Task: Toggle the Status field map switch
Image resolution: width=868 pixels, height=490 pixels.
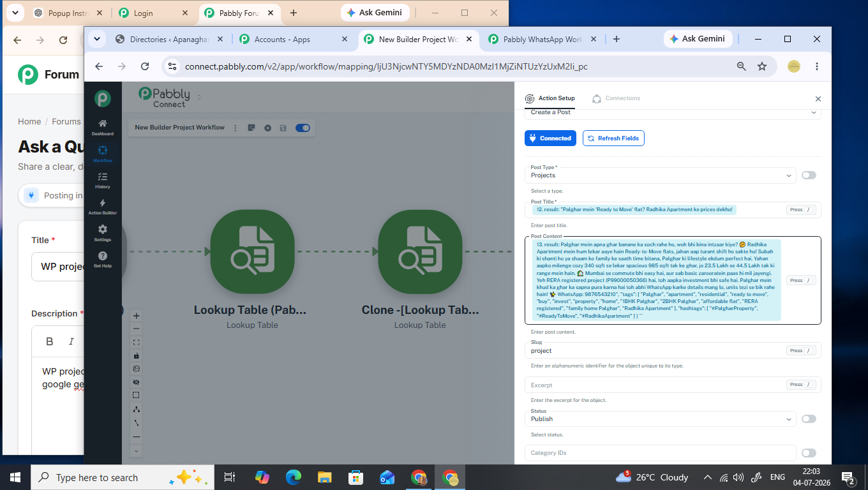Action: click(809, 419)
